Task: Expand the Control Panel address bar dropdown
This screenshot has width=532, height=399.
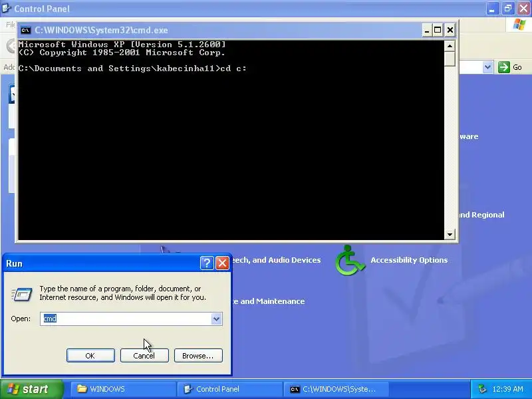Action: pos(487,67)
